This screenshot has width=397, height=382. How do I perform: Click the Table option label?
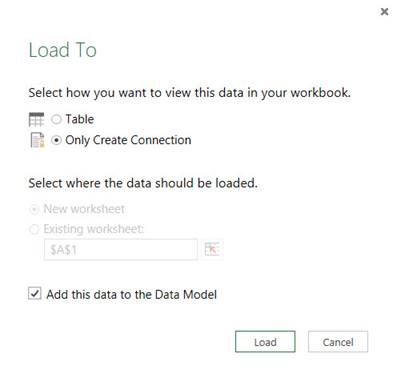pos(80,119)
